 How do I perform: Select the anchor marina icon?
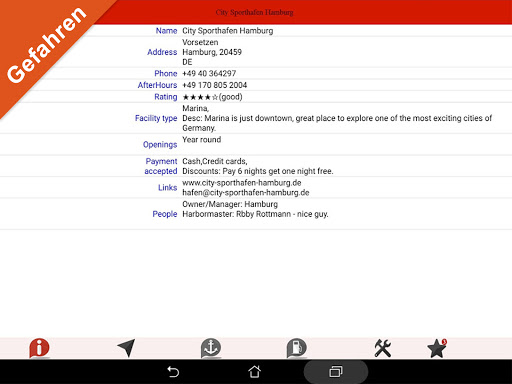click(211, 348)
